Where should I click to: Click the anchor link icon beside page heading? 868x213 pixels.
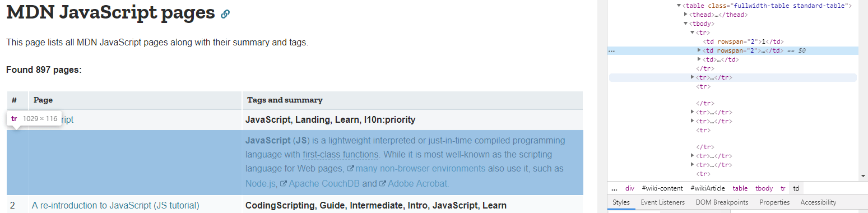225,14
